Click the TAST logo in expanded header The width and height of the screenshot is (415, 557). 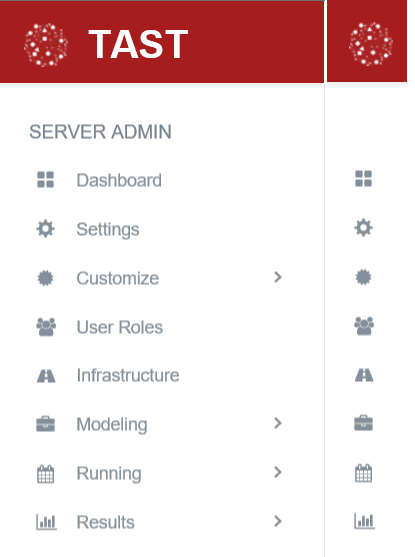point(46,45)
